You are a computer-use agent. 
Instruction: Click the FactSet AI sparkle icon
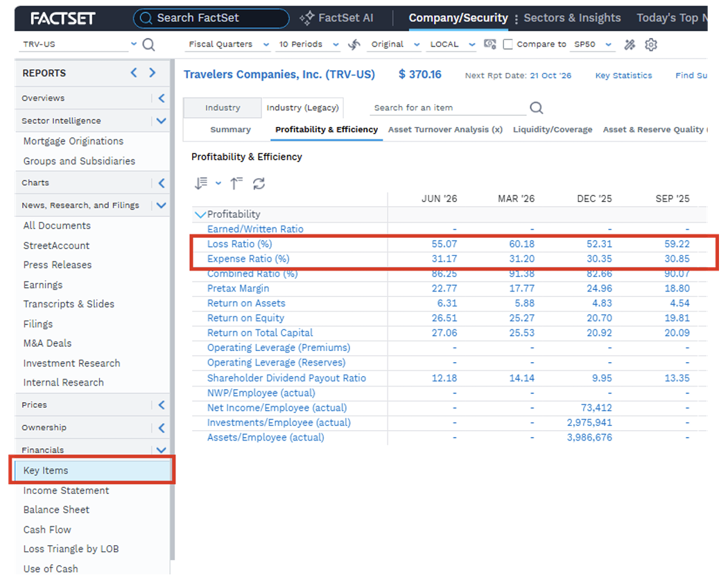coord(307,18)
